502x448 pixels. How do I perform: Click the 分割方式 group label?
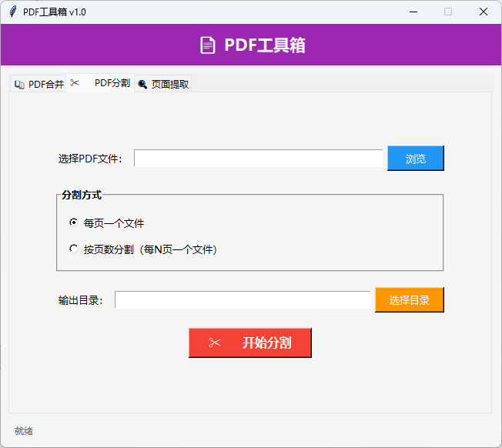click(x=82, y=195)
